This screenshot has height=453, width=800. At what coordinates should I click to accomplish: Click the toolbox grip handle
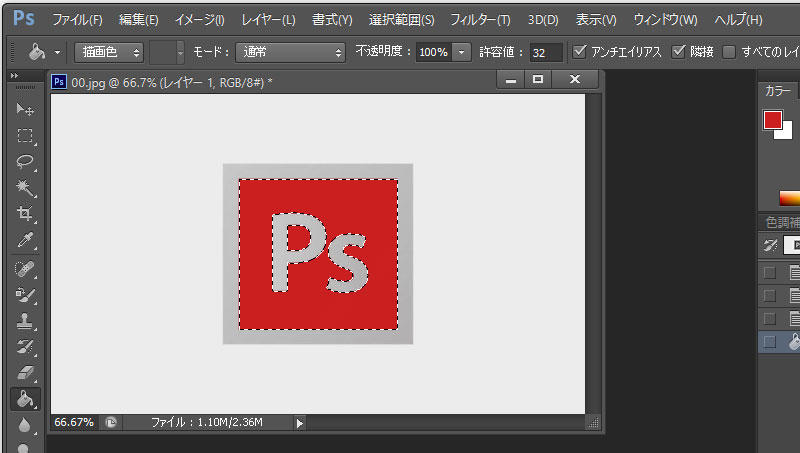25,88
